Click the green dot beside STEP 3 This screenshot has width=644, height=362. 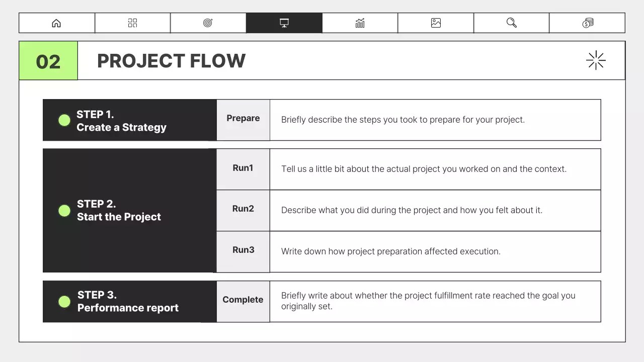click(x=64, y=302)
